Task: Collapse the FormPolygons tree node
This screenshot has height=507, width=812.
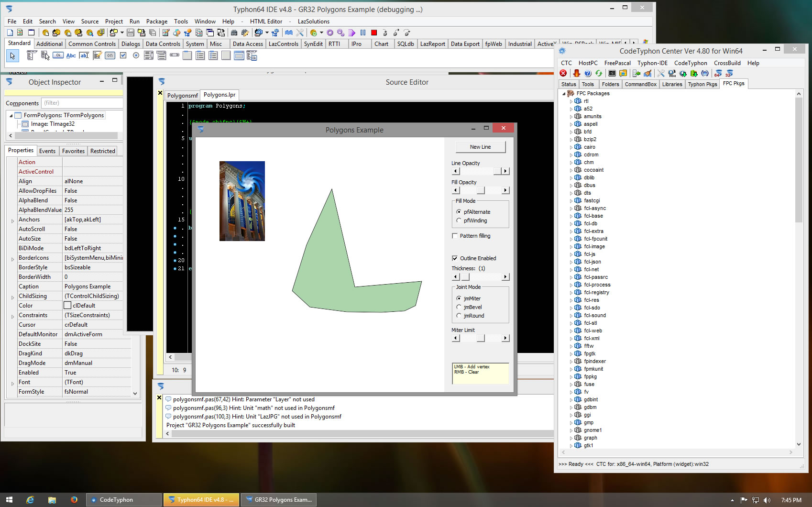Action: [11, 116]
